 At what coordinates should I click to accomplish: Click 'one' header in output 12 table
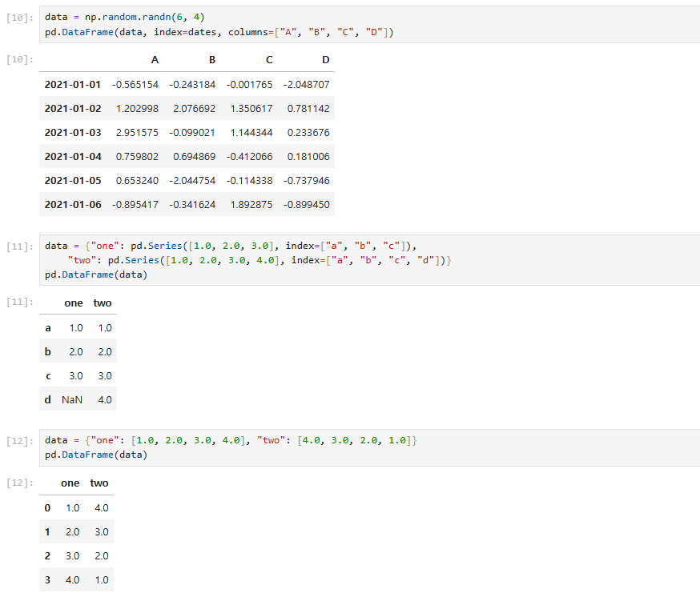pos(70,483)
